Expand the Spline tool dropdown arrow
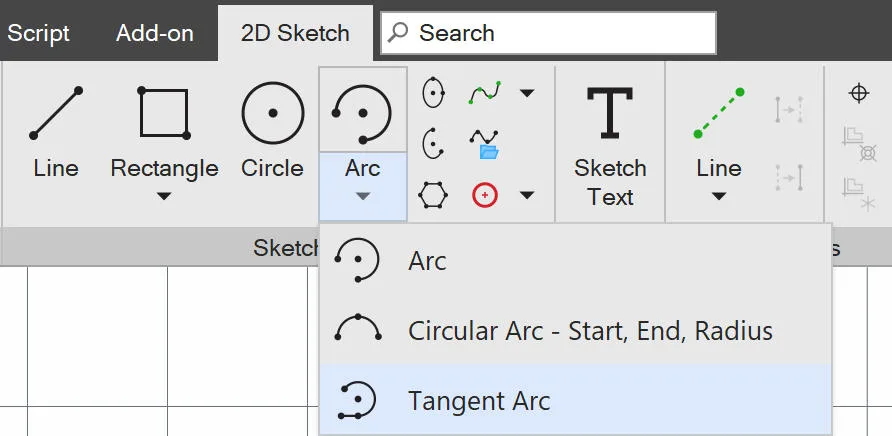The width and height of the screenshot is (892, 436). click(527, 93)
